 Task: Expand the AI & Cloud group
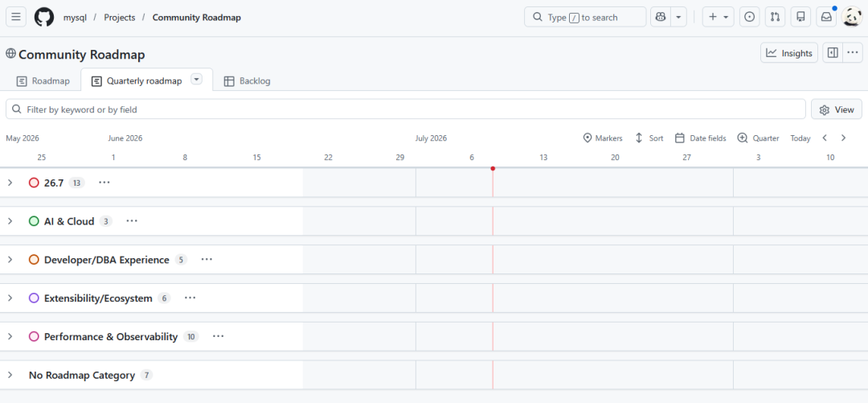(x=10, y=220)
